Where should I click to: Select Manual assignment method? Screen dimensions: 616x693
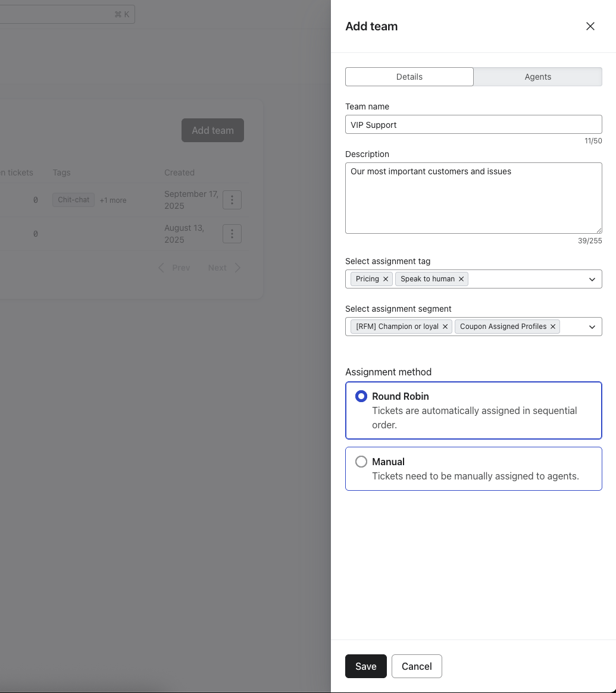point(361,462)
